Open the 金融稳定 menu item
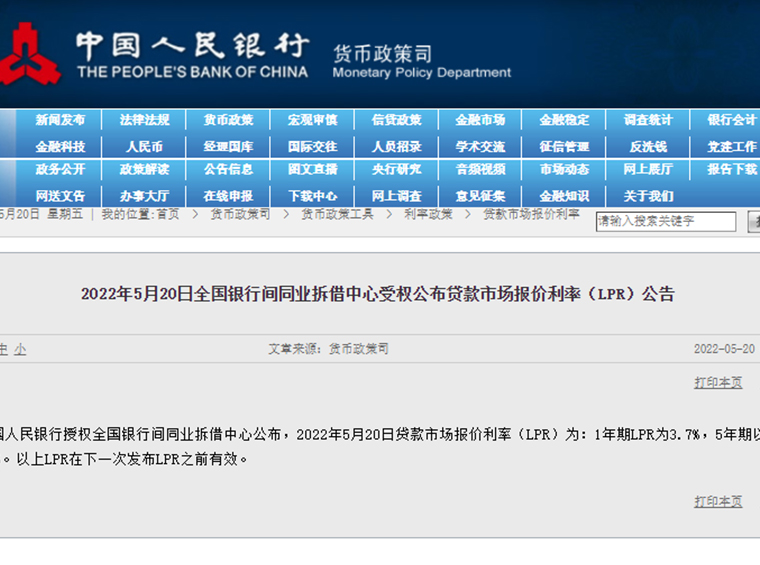The width and height of the screenshot is (760, 565). pyautogui.click(x=565, y=120)
